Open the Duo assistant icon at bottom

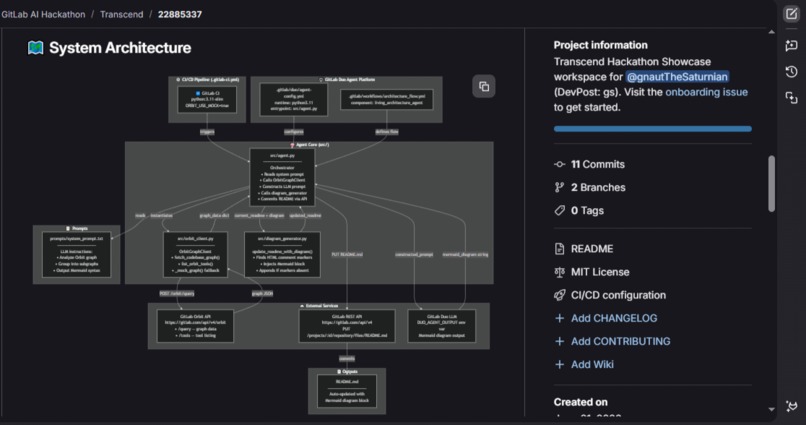(792, 406)
